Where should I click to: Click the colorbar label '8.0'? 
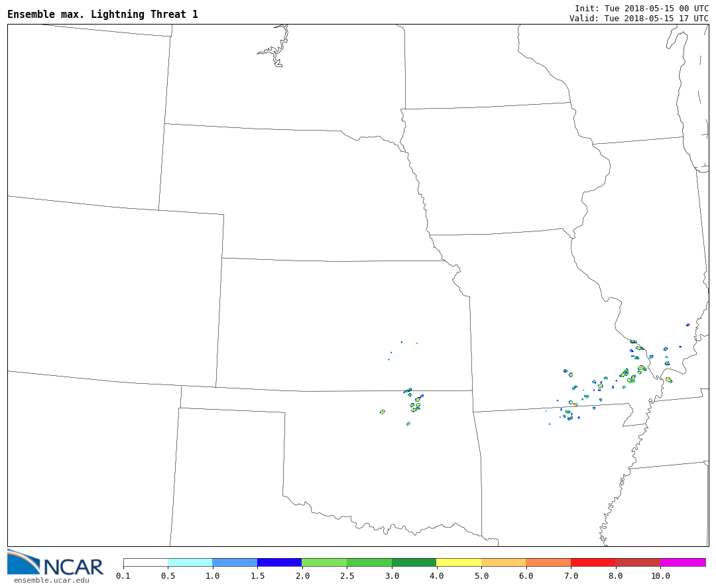point(615,576)
